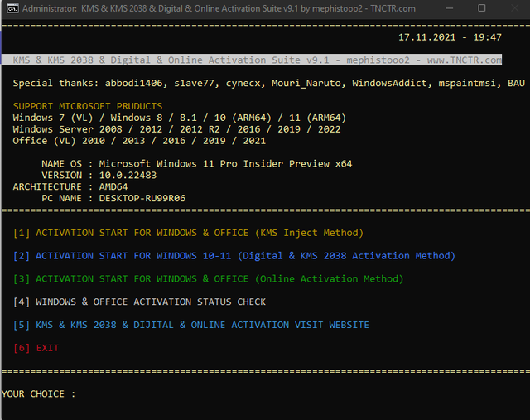This screenshot has height=420, width=530.
Task: Click option [1] KMS Inject Method
Action: click(188, 233)
